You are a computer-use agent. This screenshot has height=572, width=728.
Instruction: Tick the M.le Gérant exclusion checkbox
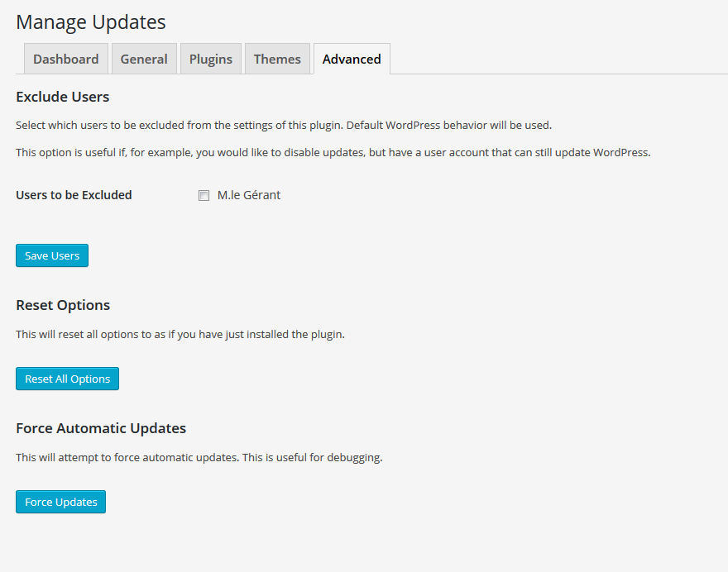pyautogui.click(x=204, y=195)
